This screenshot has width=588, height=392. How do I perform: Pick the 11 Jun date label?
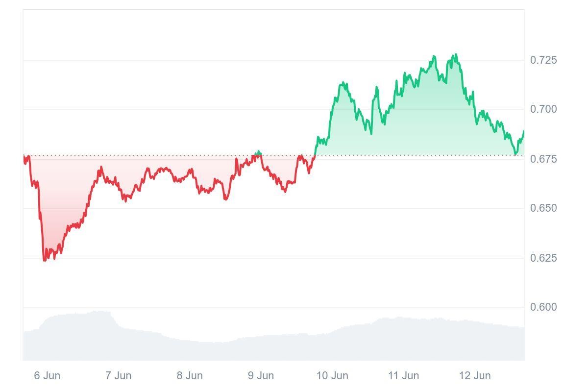403,376
